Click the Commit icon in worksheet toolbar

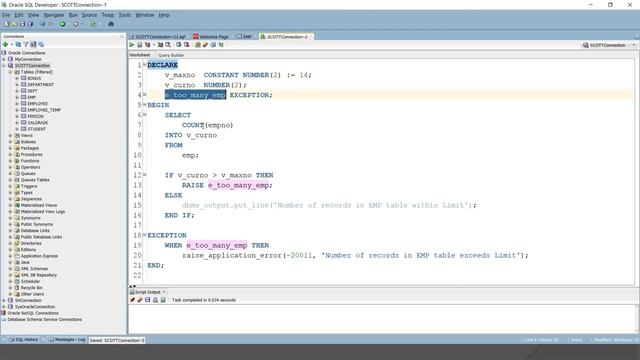[x=178, y=45]
